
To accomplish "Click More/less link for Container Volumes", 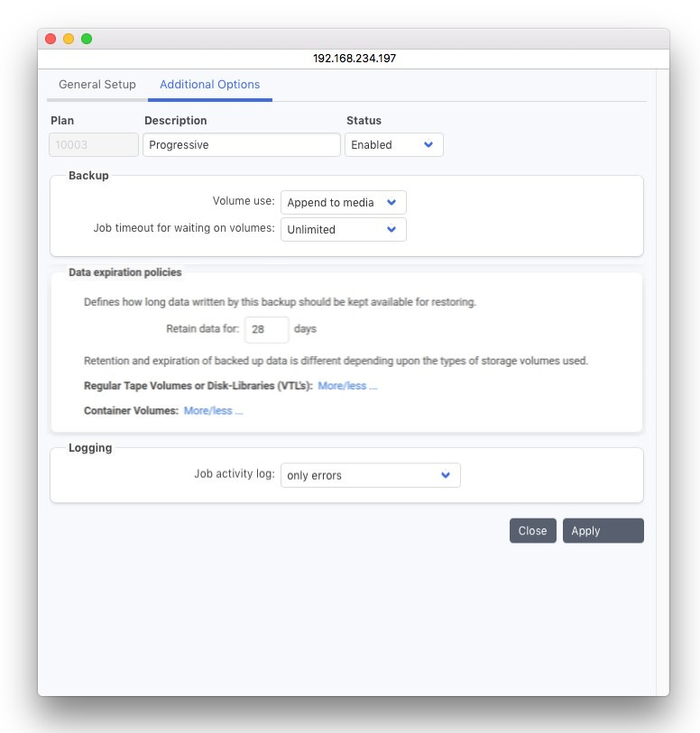I will pyautogui.click(x=214, y=411).
